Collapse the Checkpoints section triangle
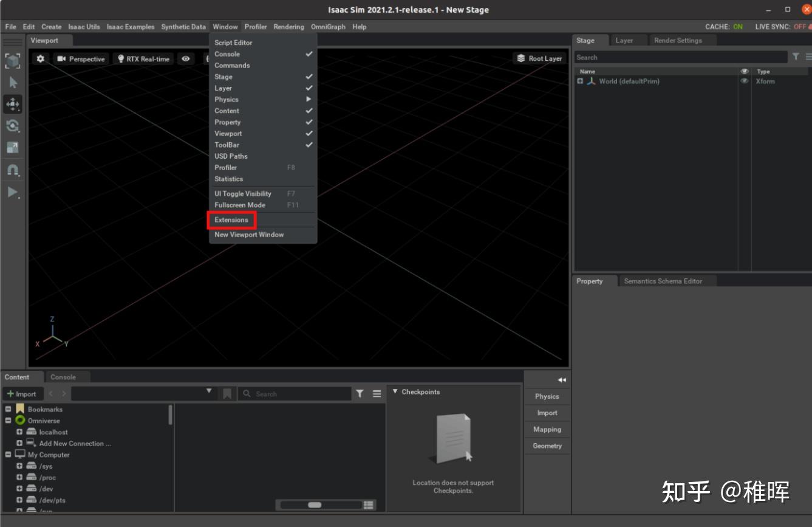Image resolution: width=812 pixels, height=527 pixels. tap(395, 392)
